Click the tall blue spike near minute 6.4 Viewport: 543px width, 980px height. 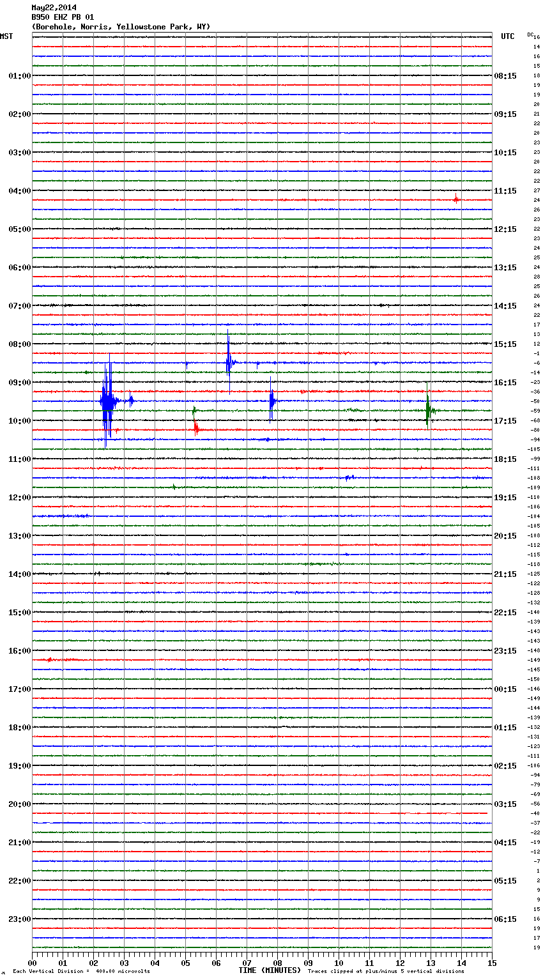[x=229, y=362]
